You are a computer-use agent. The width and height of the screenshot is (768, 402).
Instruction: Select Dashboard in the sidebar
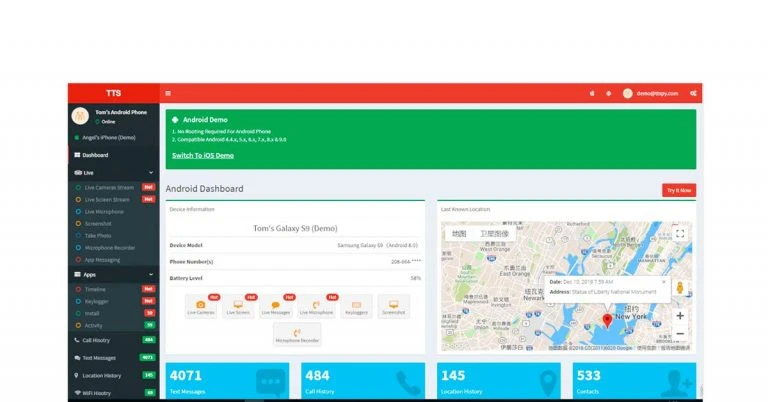click(96, 155)
